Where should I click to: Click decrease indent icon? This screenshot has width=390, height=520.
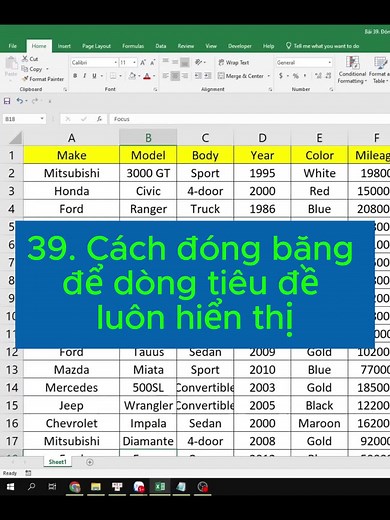pos(198,76)
